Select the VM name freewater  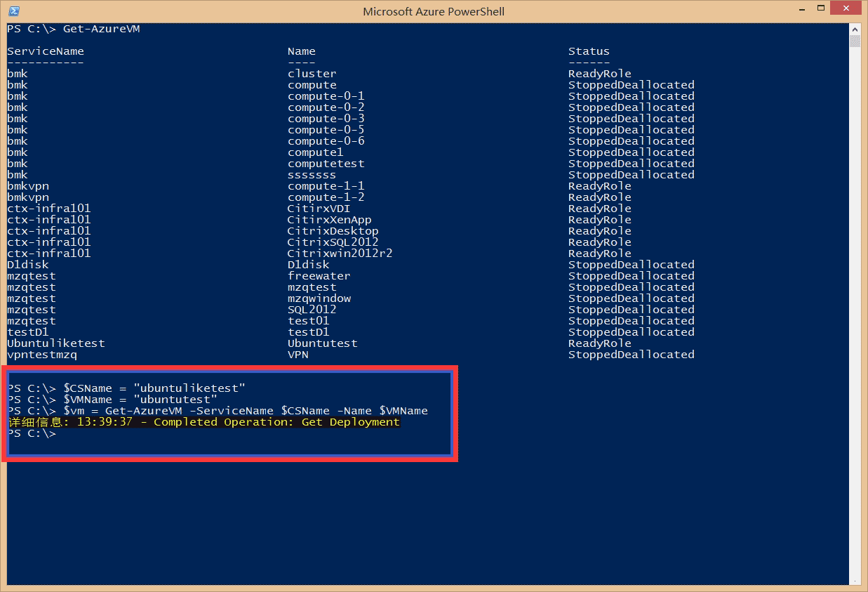(x=319, y=276)
